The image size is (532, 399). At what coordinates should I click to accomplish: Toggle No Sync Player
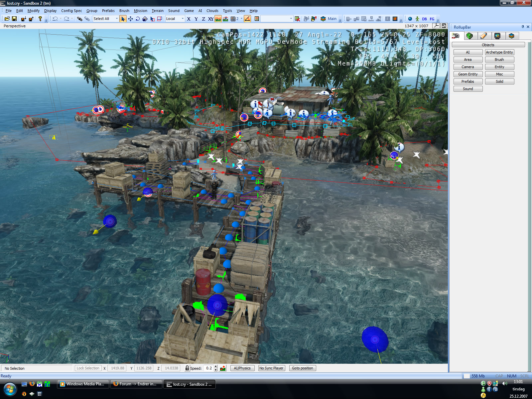click(x=271, y=368)
